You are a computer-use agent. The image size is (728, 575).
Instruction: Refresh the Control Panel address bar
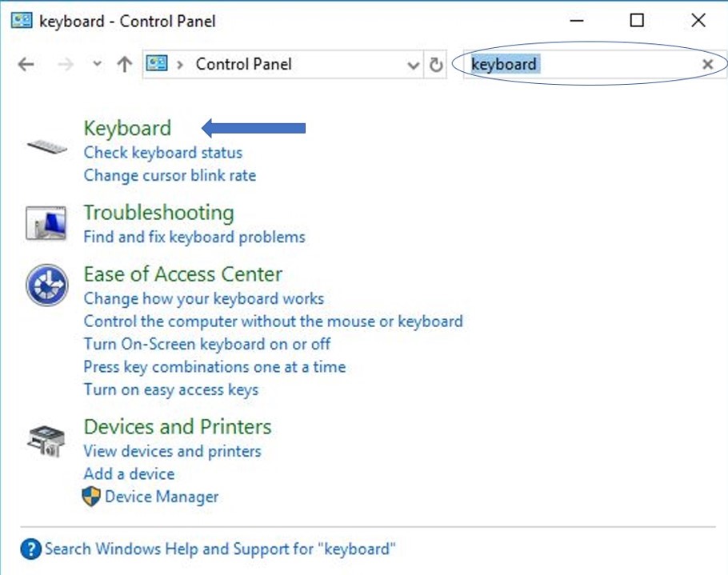pos(436,65)
